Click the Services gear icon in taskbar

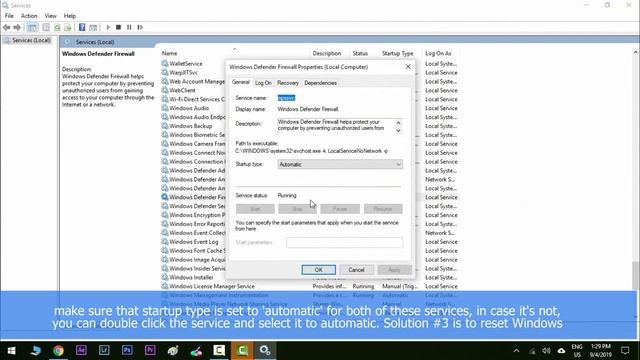tap(265, 351)
